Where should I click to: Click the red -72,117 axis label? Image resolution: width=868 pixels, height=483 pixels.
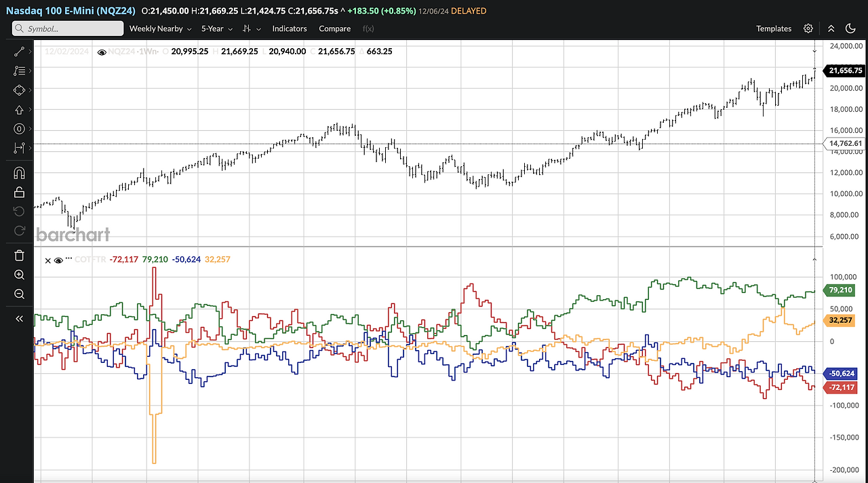click(x=842, y=387)
